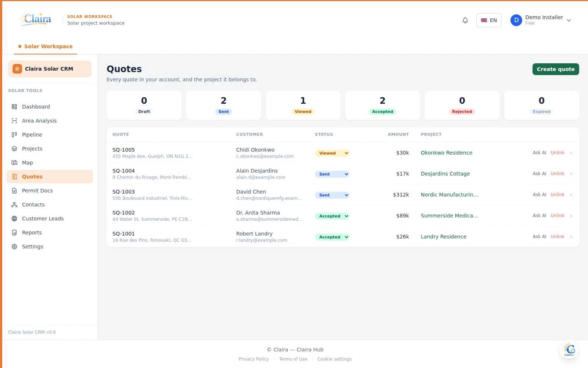The image size is (588, 368).
Task: Open the Privacy Policy footer link
Action: 254,359
